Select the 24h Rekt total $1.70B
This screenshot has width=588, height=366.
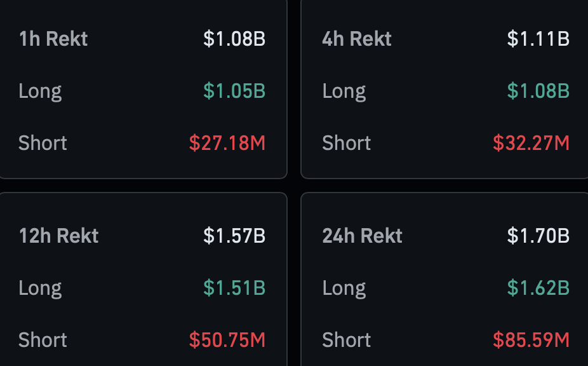click(538, 236)
